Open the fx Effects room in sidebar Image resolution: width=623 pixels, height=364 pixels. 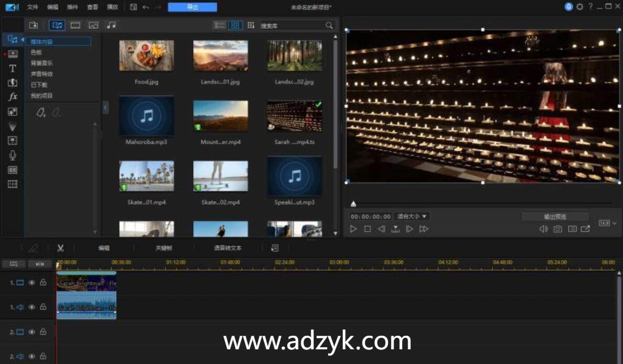pos(13,97)
